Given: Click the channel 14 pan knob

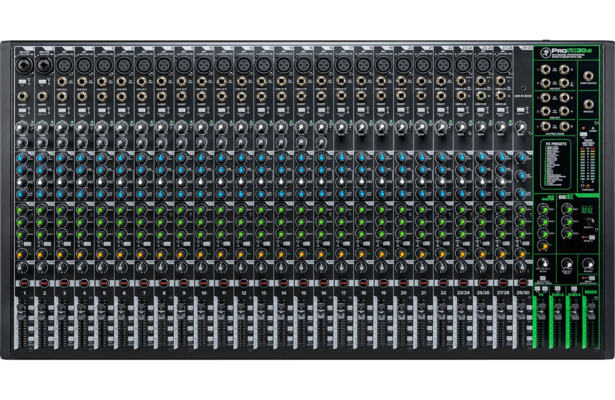Looking at the screenshot, I should point(281,269).
